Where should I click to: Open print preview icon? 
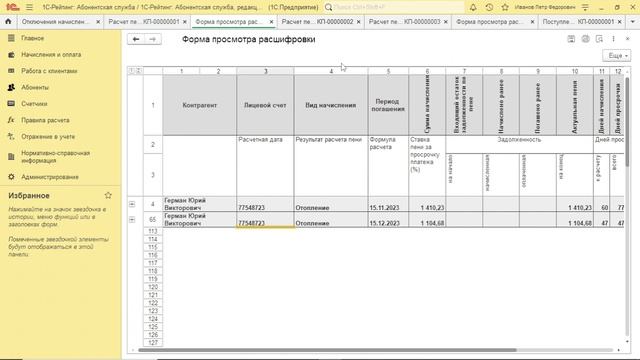coord(599,39)
